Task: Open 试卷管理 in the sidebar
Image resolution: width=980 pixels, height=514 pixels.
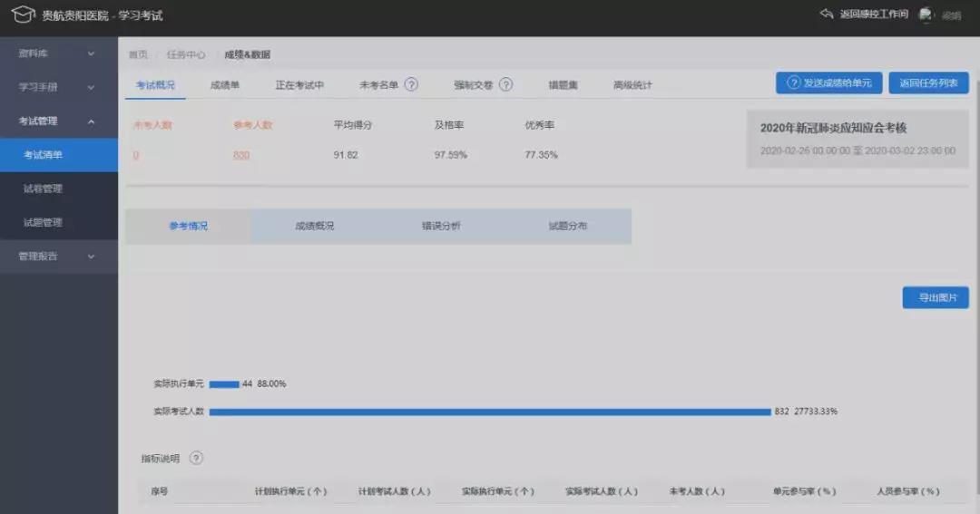Action: [x=44, y=189]
